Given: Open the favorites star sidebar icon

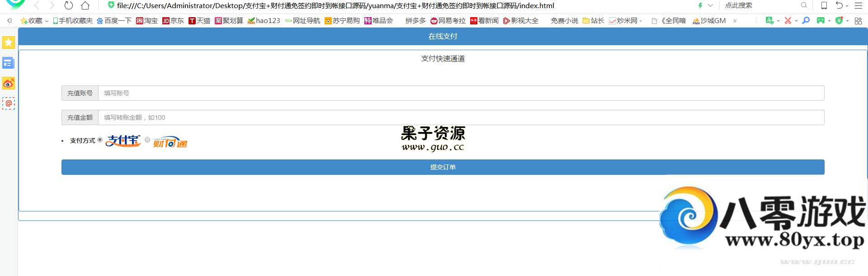Looking at the screenshot, I should [9, 42].
